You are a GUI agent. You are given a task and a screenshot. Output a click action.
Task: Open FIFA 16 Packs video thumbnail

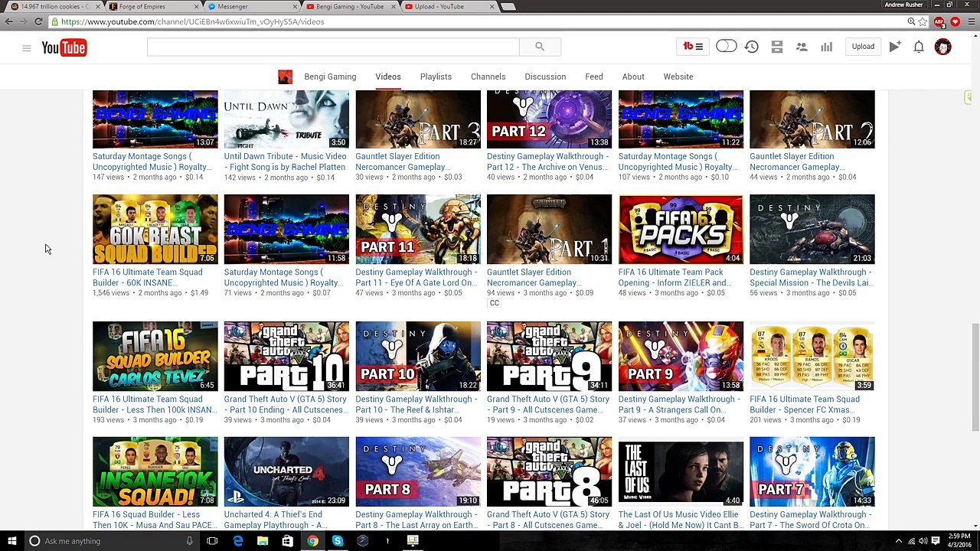click(x=681, y=230)
